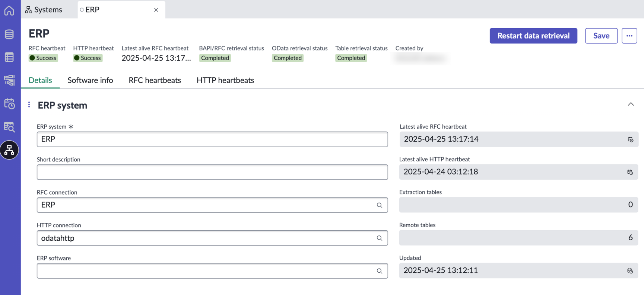Open the tables list icon in sidebar
The image size is (644, 295).
coord(9,57)
